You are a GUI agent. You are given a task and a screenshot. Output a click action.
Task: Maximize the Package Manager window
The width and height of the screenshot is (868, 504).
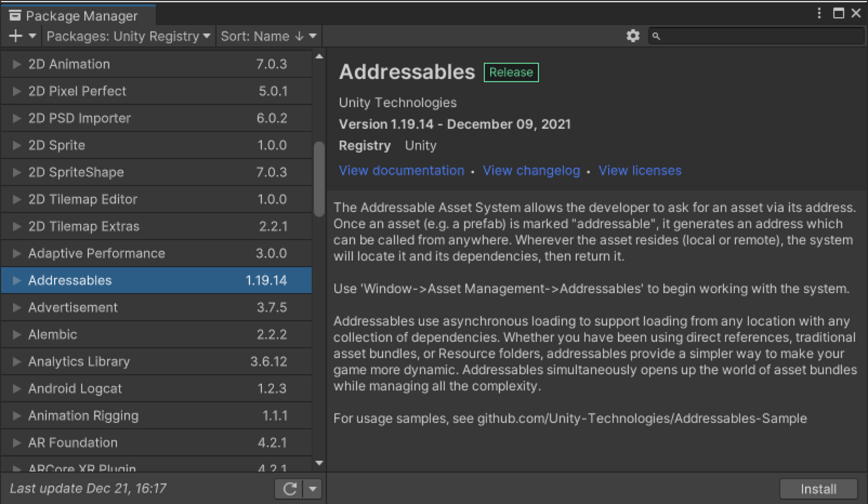pos(839,13)
